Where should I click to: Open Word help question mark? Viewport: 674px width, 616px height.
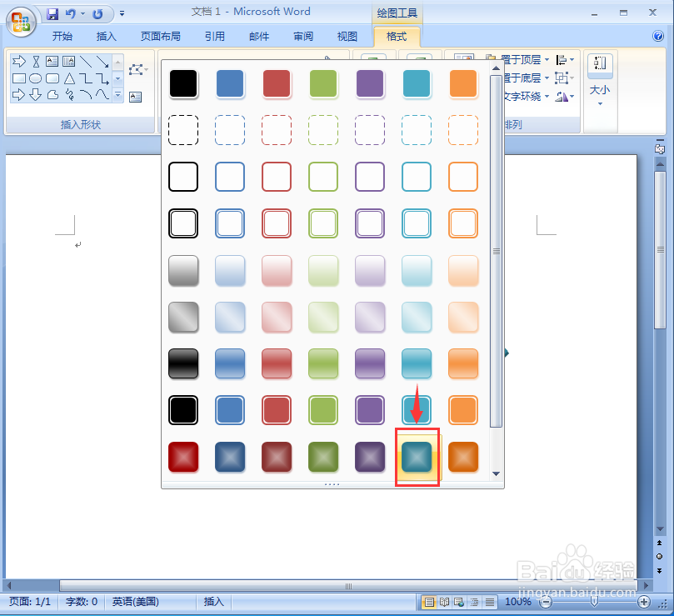point(658,36)
